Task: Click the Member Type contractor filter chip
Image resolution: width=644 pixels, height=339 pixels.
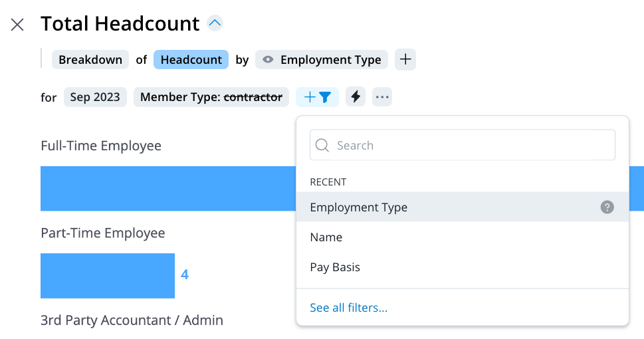Action: [211, 97]
